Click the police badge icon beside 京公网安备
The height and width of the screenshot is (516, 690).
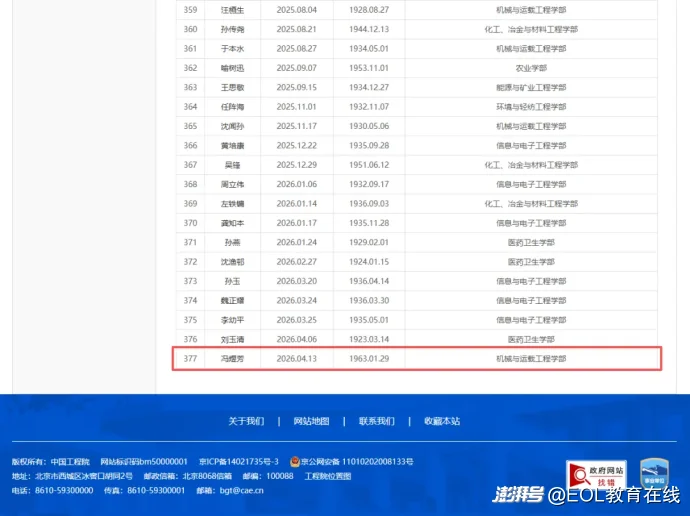(295, 462)
